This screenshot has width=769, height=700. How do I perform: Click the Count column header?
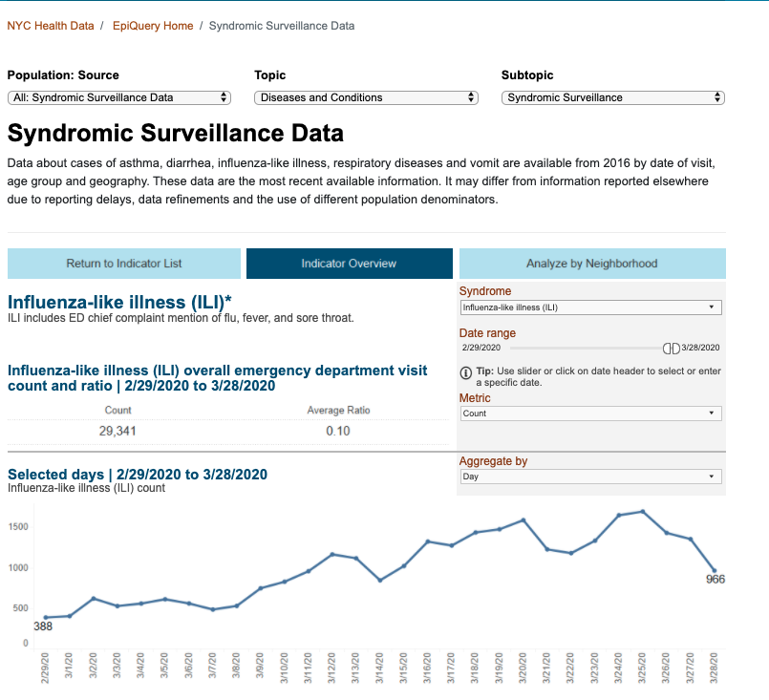click(x=117, y=411)
